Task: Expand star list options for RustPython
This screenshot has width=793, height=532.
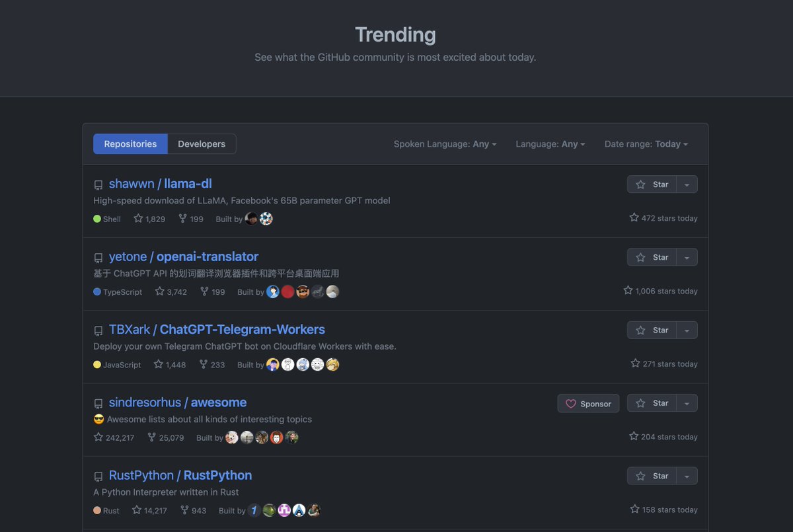Action: (x=687, y=476)
